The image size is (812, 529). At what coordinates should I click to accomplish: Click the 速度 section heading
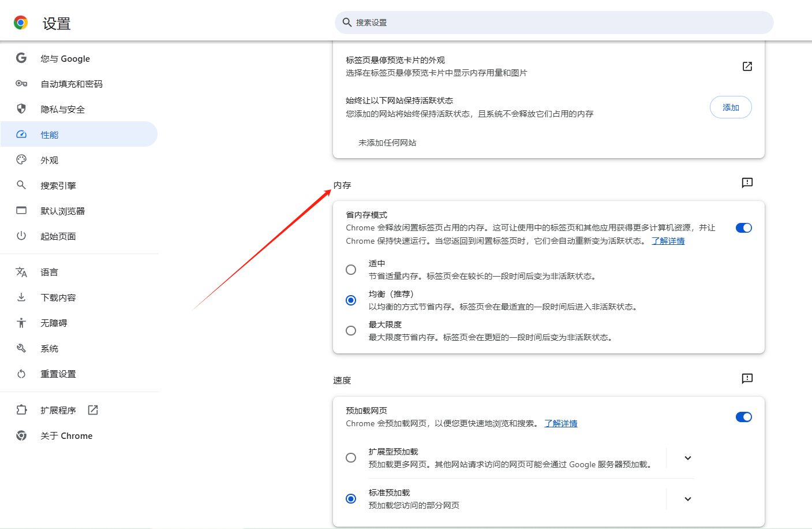(342, 381)
